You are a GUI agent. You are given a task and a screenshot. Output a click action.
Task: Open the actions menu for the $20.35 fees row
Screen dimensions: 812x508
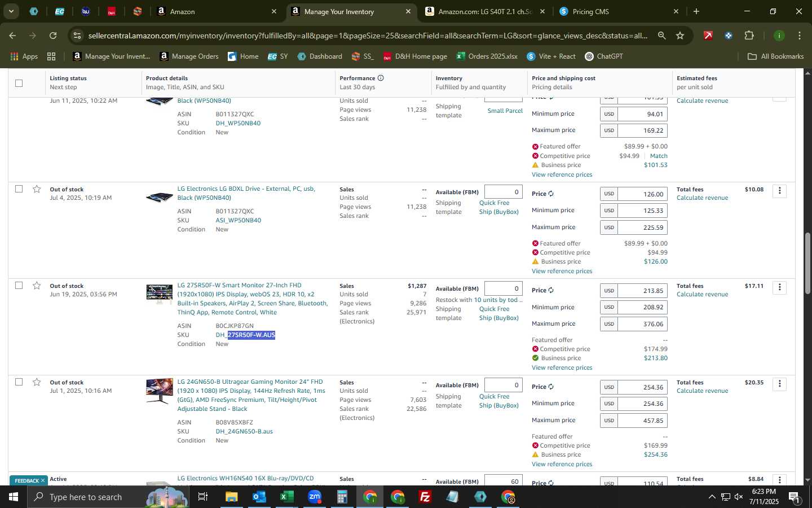[779, 384]
